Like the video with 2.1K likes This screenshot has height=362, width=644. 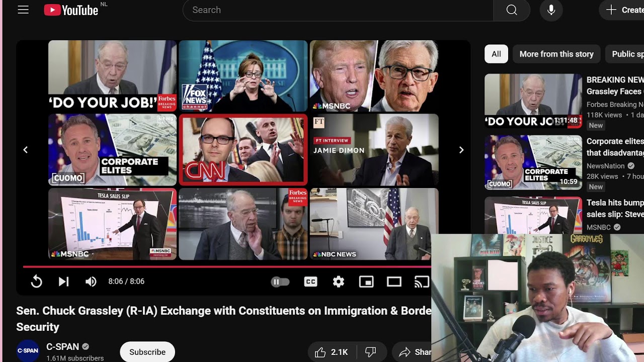coord(332,352)
